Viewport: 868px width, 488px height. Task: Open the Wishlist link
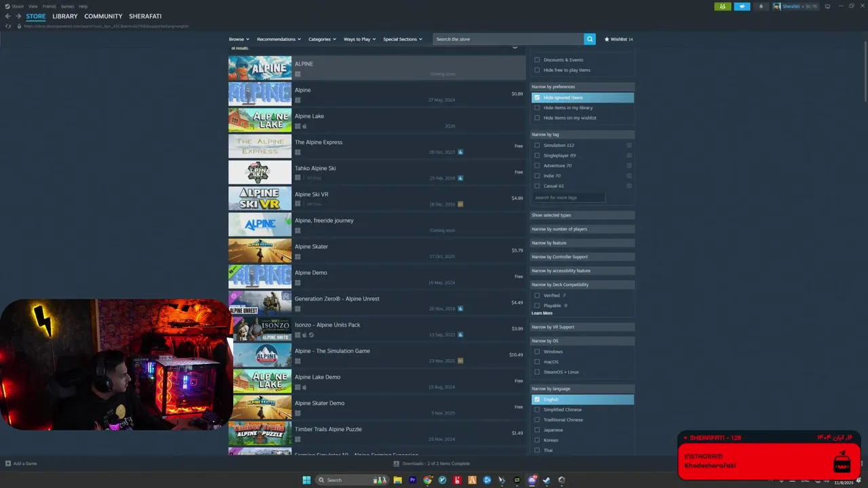point(618,39)
